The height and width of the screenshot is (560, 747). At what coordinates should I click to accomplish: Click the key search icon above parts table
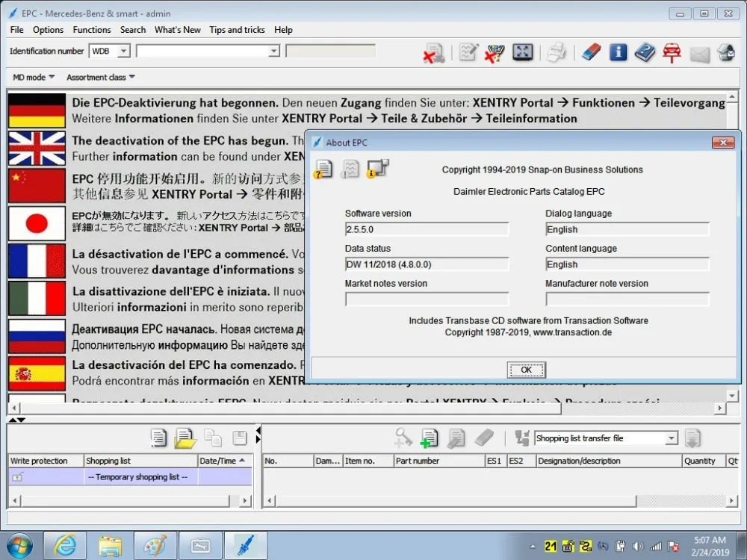click(403, 438)
